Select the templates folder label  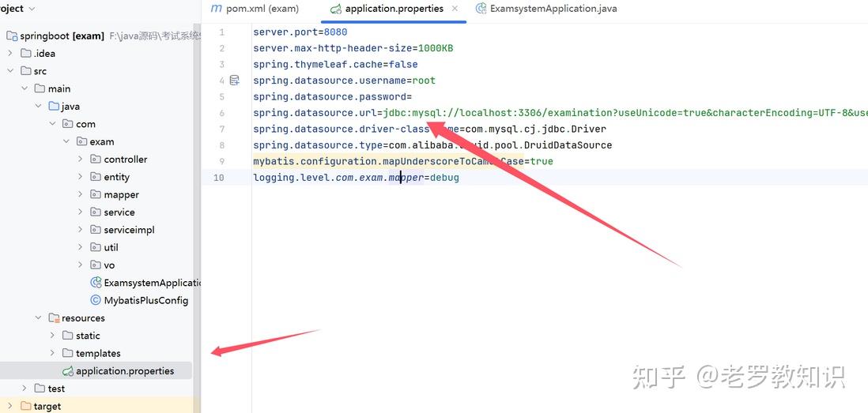click(x=98, y=353)
